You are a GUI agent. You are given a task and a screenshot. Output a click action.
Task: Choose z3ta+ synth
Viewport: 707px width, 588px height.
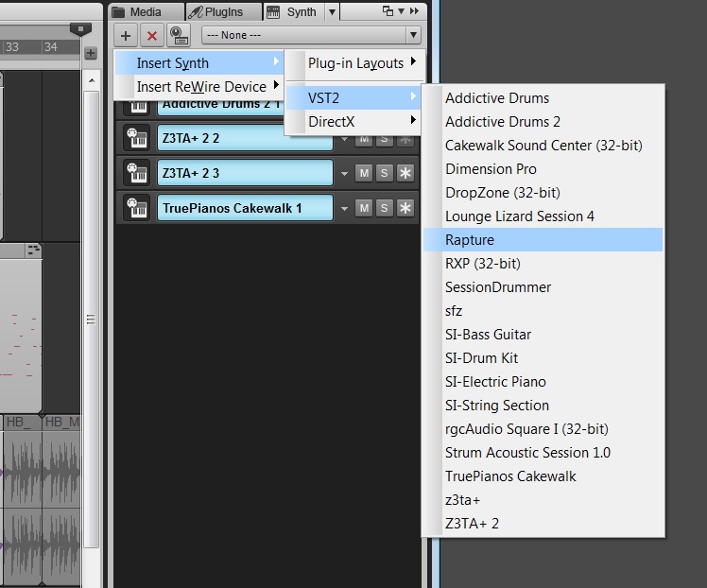point(543,500)
